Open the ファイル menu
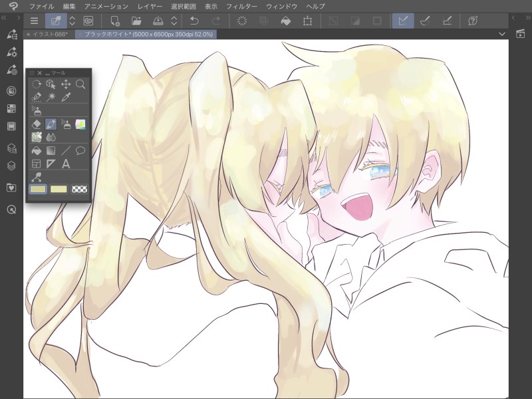This screenshot has height=399, width=532. tap(41, 6)
